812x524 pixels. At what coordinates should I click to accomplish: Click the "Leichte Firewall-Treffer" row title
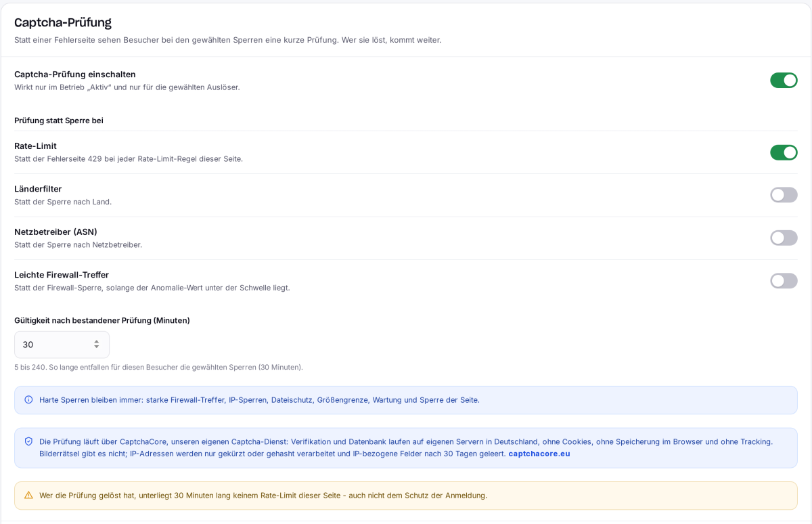click(62, 275)
